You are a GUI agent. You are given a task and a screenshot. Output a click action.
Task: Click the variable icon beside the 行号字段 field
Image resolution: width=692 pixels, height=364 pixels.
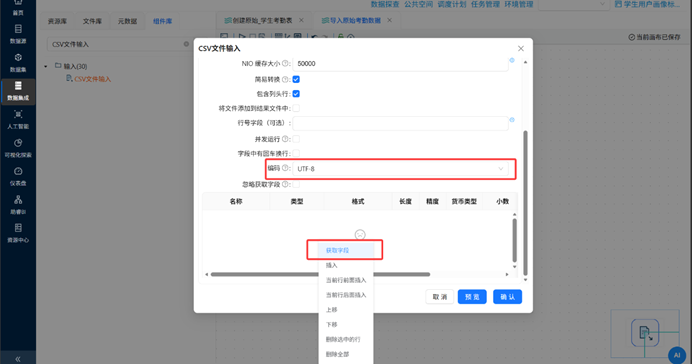pyautogui.click(x=512, y=120)
